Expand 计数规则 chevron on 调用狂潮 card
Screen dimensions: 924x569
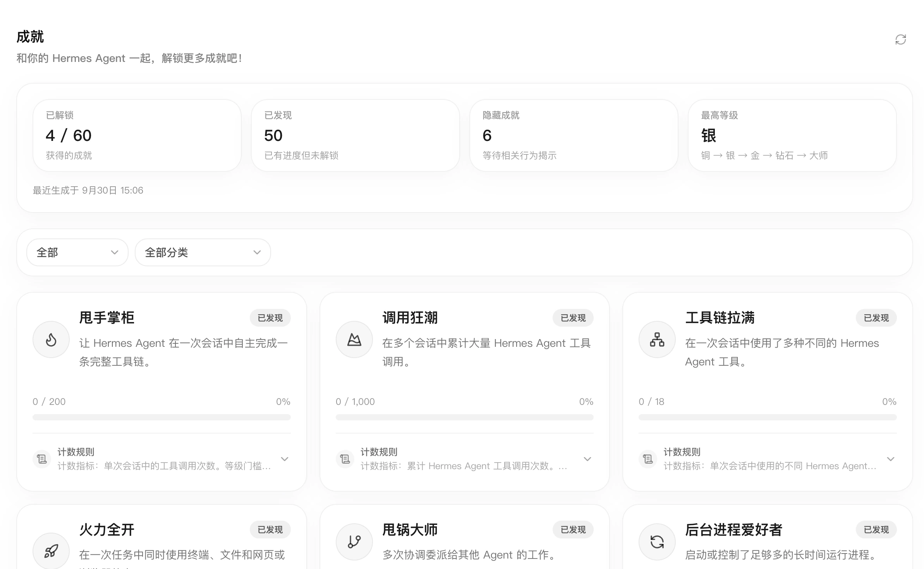(587, 459)
